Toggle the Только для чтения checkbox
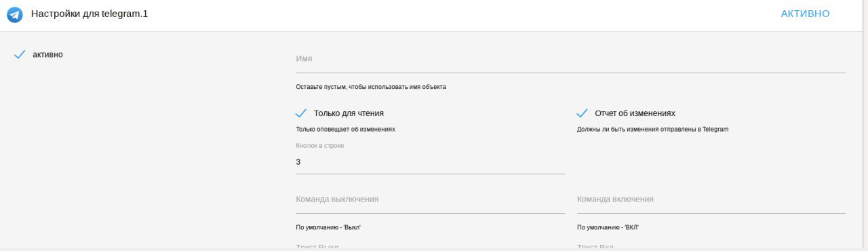This screenshot has width=868, height=251. click(x=302, y=113)
